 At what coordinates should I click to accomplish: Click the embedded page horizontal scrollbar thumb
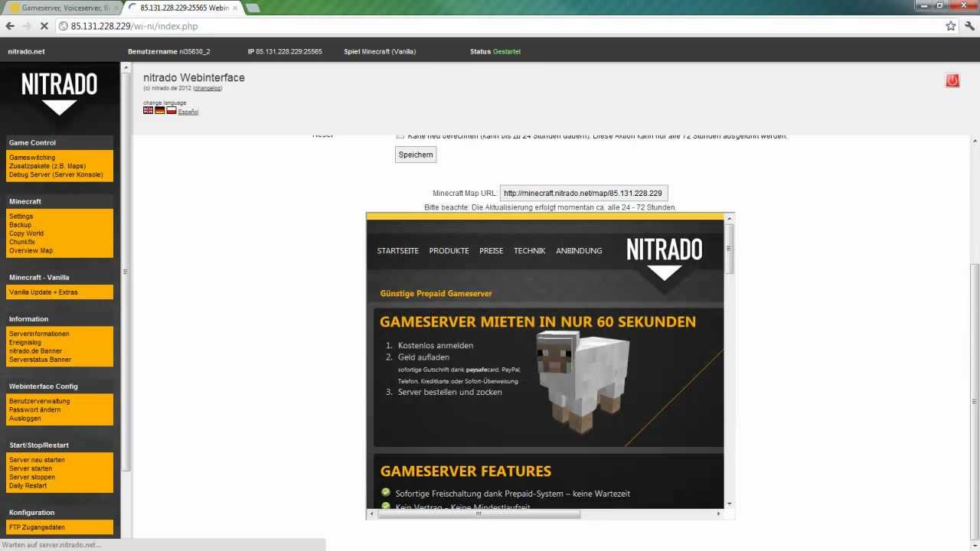[479, 514]
